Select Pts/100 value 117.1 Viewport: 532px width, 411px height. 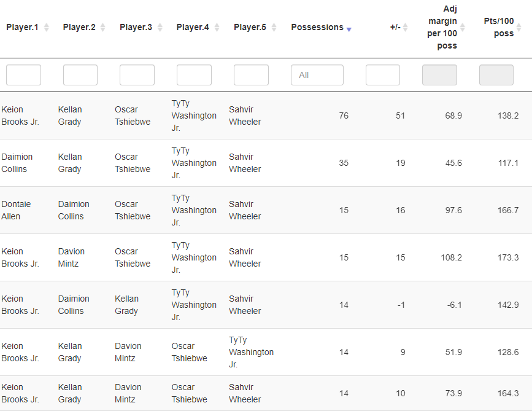point(508,163)
